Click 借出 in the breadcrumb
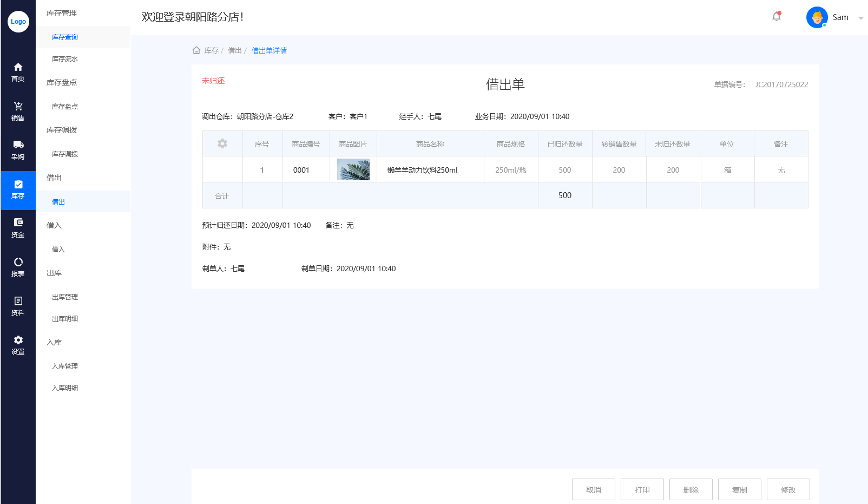This screenshot has height=504, width=868. click(x=235, y=50)
